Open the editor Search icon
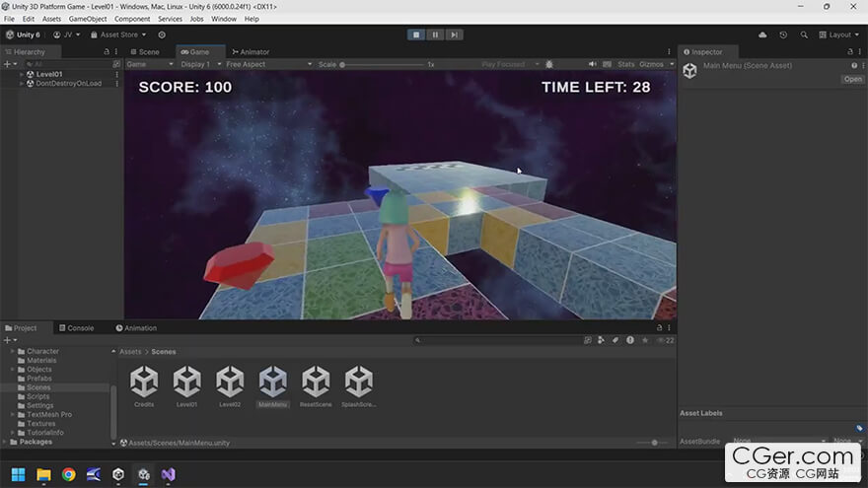The image size is (868, 488). [804, 35]
